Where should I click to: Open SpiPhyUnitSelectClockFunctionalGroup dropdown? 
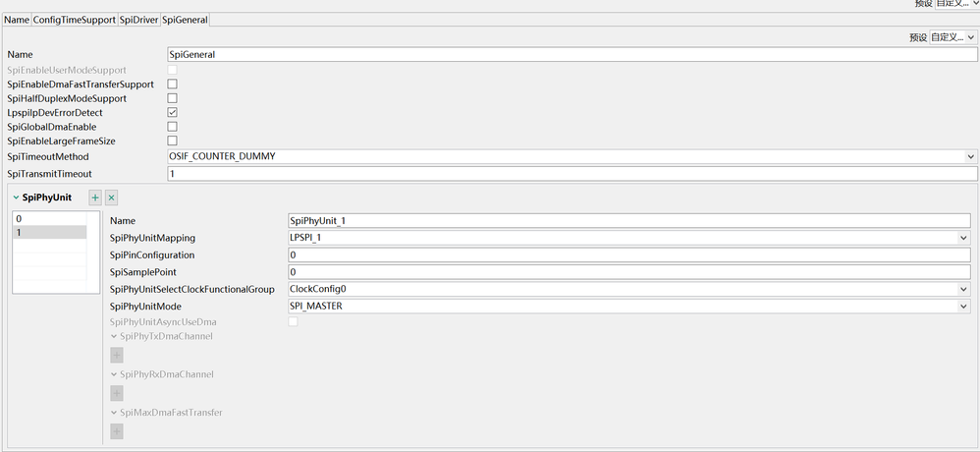(963, 289)
